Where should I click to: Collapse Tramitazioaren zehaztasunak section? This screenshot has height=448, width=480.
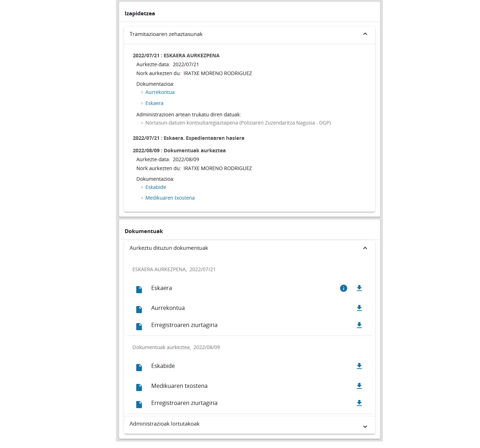click(365, 34)
